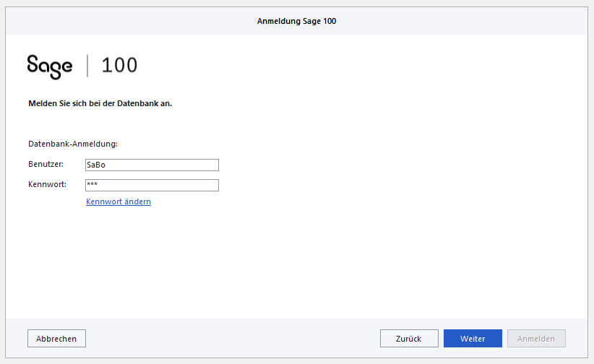594x364 pixels.
Task: Open the Kennwort ändern link
Action: [119, 201]
